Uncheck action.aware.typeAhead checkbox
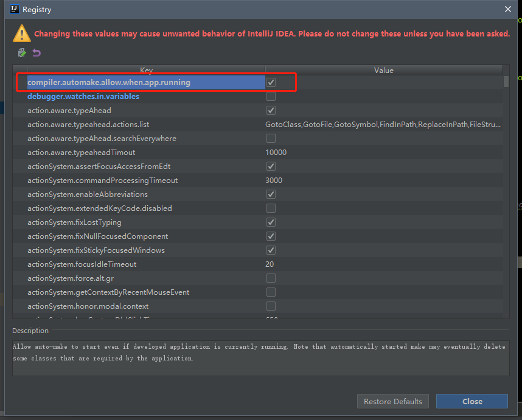This screenshot has height=420, width=522. pyautogui.click(x=271, y=110)
